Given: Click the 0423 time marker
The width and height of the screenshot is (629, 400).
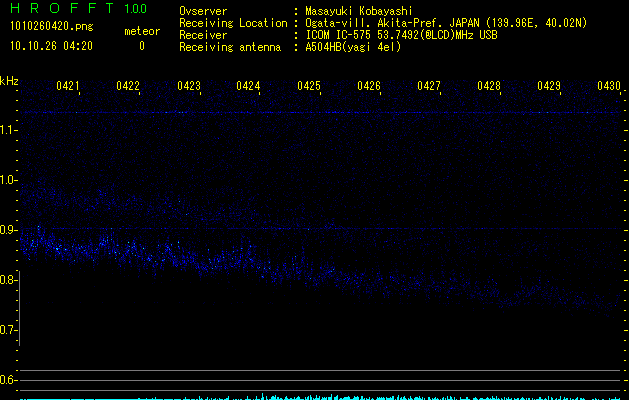Looking at the screenshot, I should pos(188,87).
